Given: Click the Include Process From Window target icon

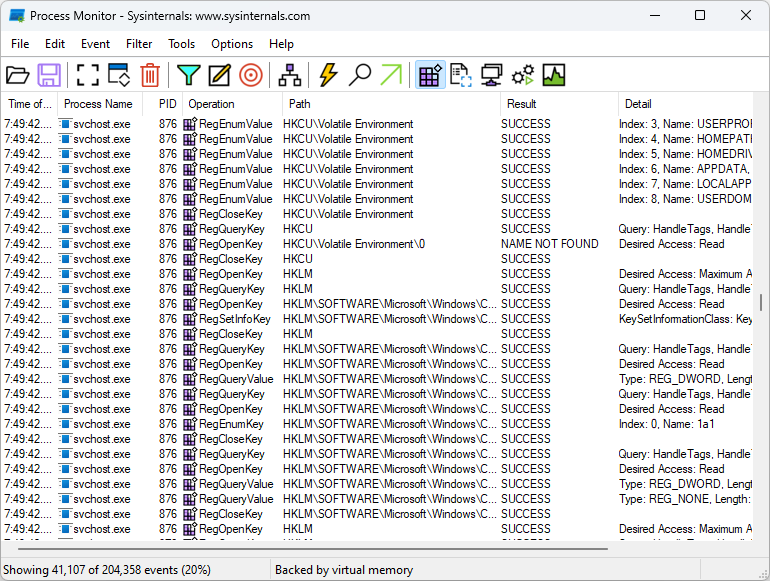Looking at the screenshot, I should click(x=250, y=75).
